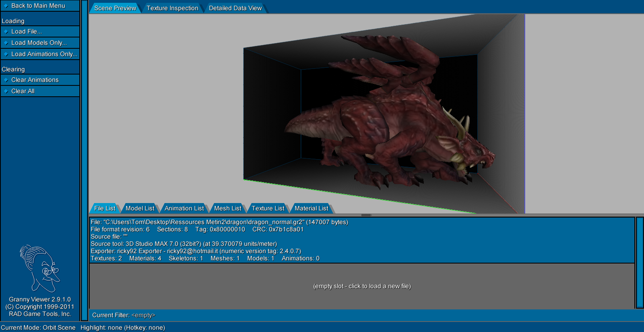The width and height of the screenshot is (644, 332).
Task: Select Clear All to reset viewer
Action: [40, 91]
